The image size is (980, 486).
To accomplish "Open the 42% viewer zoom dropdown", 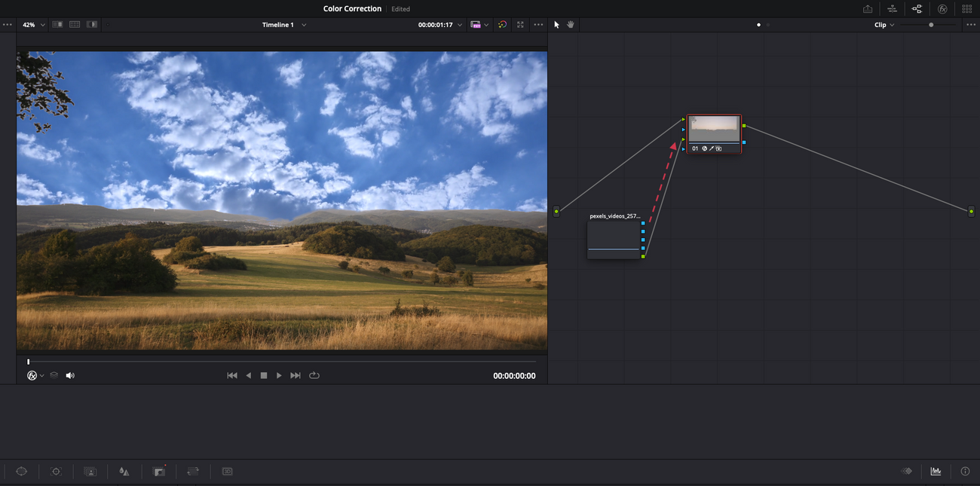I will pyautogui.click(x=34, y=25).
